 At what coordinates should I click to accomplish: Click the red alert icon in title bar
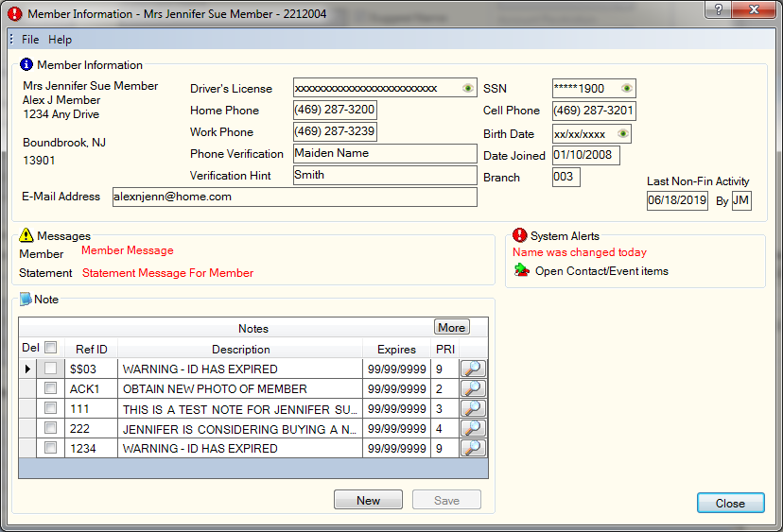(x=15, y=13)
